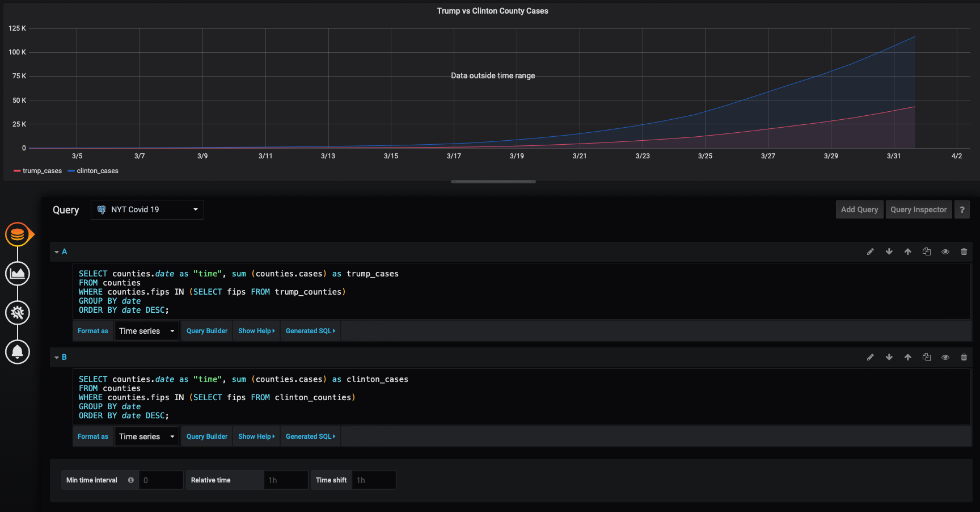Viewport: 980px width, 512px height.
Task: Click the Add Query button
Action: pos(859,209)
